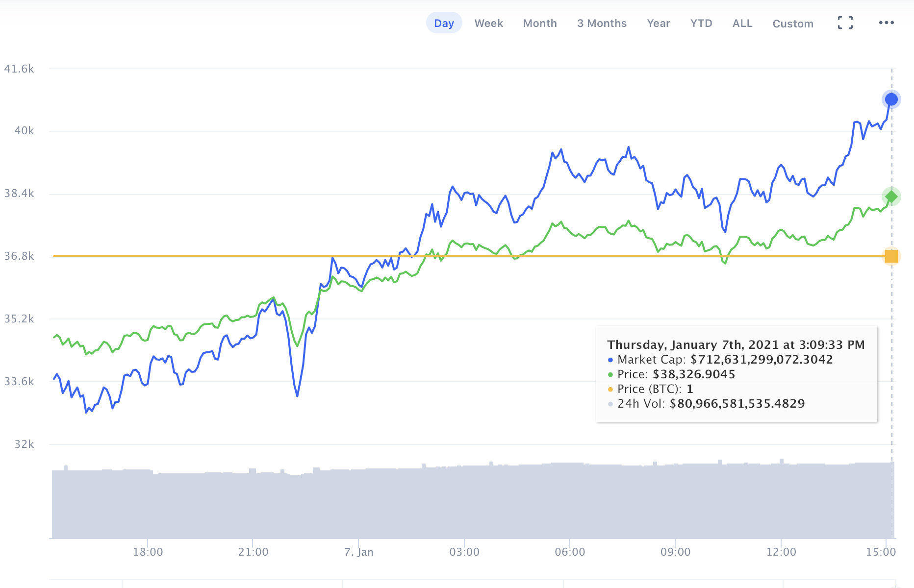Show the Month range chart

click(x=539, y=23)
